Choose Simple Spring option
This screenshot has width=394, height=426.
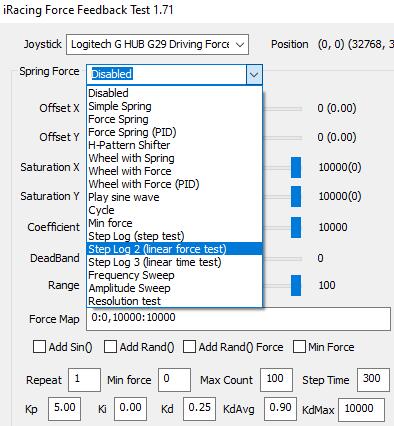pos(174,106)
